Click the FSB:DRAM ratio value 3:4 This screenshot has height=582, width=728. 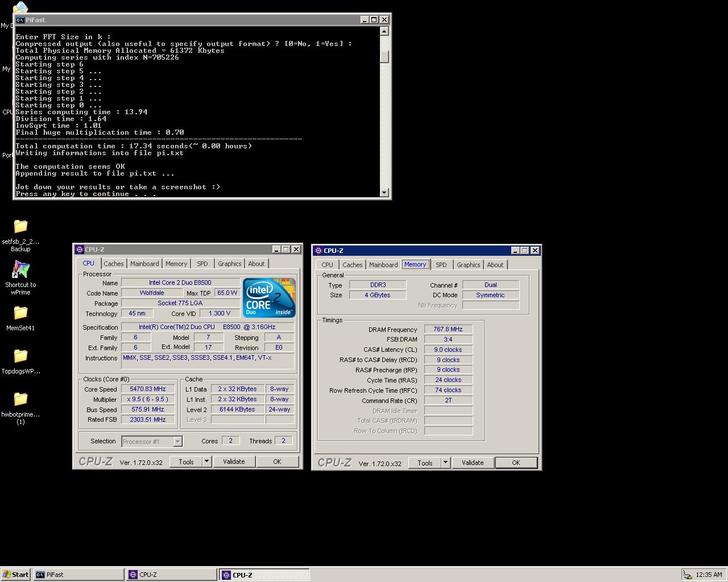click(x=448, y=340)
